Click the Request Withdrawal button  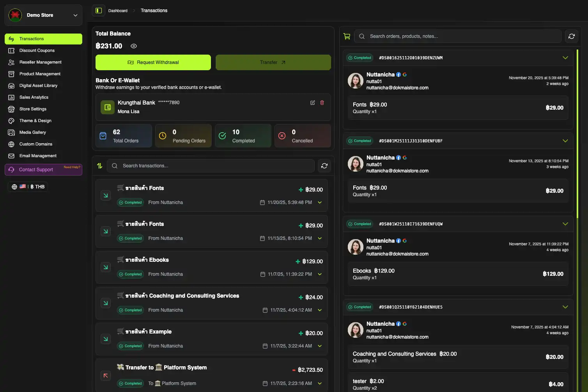pyautogui.click(x=153, y=62)
